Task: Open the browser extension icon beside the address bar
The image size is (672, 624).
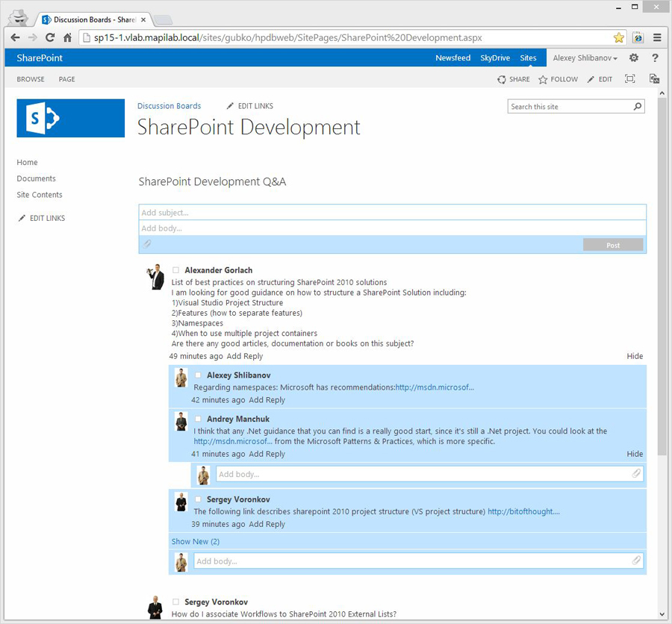Action: (638, 38)
